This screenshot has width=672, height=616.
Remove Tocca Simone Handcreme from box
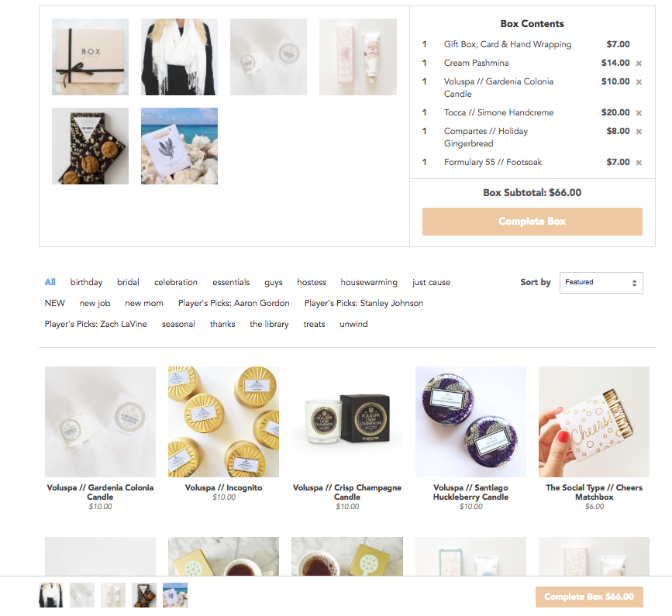639,113
